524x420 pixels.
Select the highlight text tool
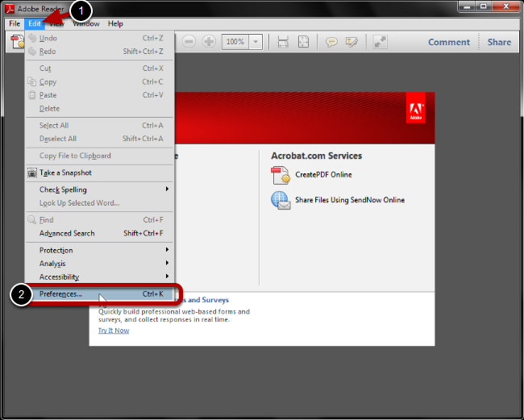(x=351, y=42)
